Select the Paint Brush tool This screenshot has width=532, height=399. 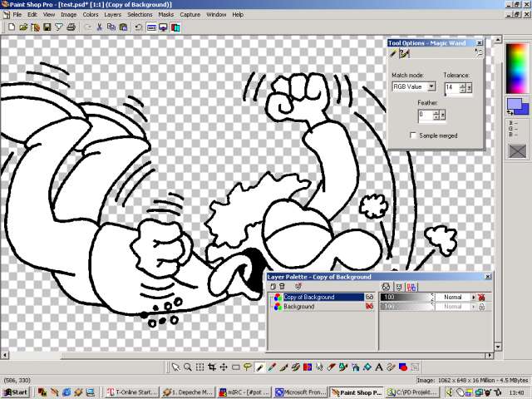coord(283,367)
